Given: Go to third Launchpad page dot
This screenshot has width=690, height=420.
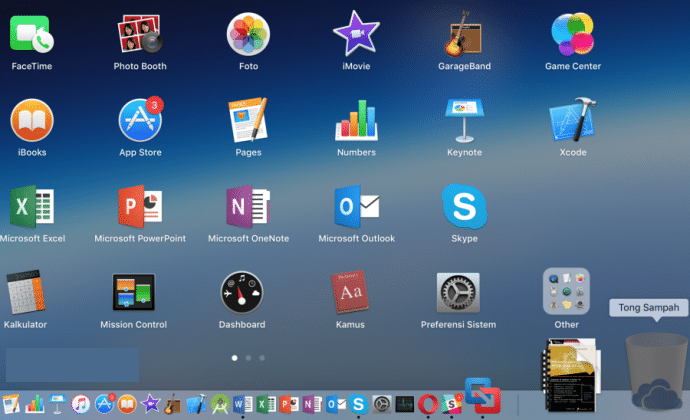Looking at the screenshot, I should point(262,358).
